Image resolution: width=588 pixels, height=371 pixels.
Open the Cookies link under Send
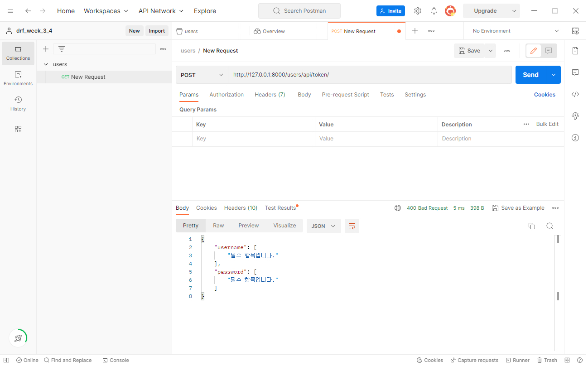[x=545, y=95]
